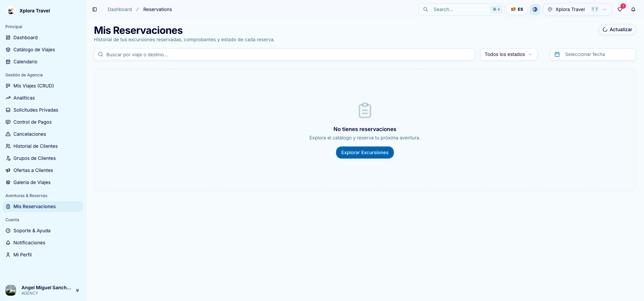Click the TT badge in theme selector
This screenshot has width=644, height=301.
tap(595, 9)
